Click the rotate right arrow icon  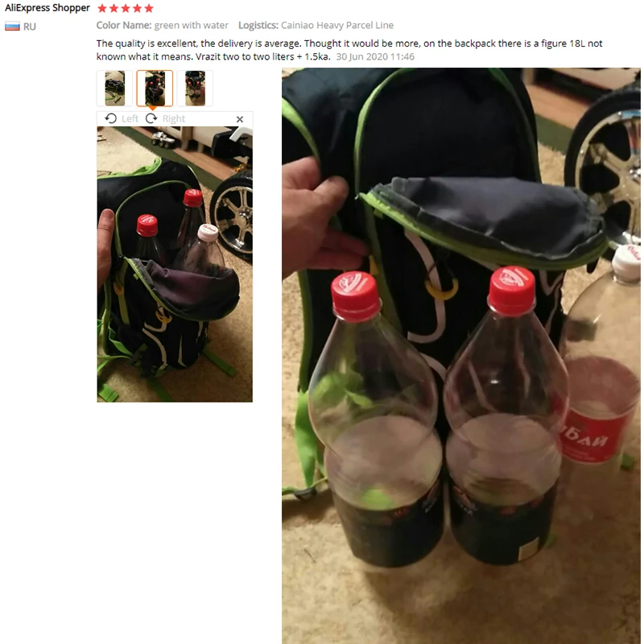151,118
